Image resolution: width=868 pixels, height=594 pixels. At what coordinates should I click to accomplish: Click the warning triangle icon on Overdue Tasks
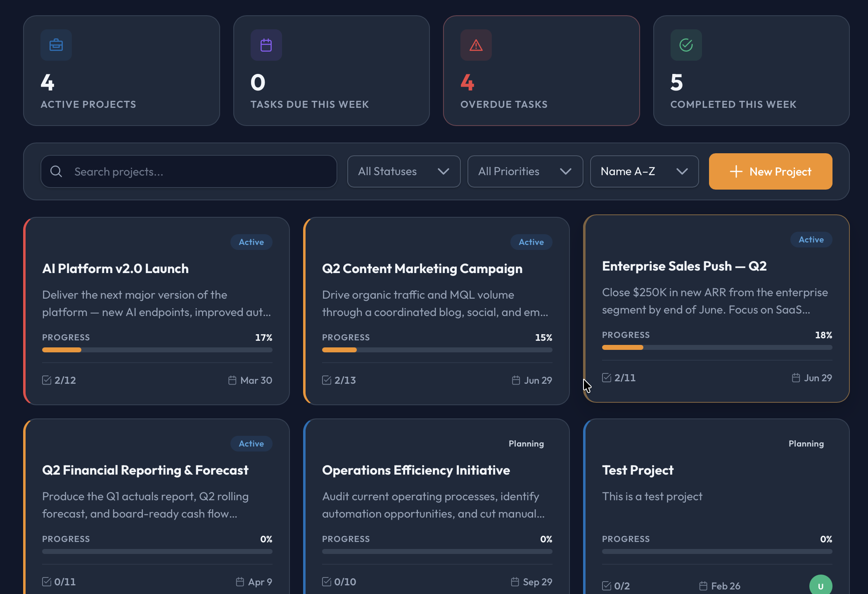[x=476, y=45]
